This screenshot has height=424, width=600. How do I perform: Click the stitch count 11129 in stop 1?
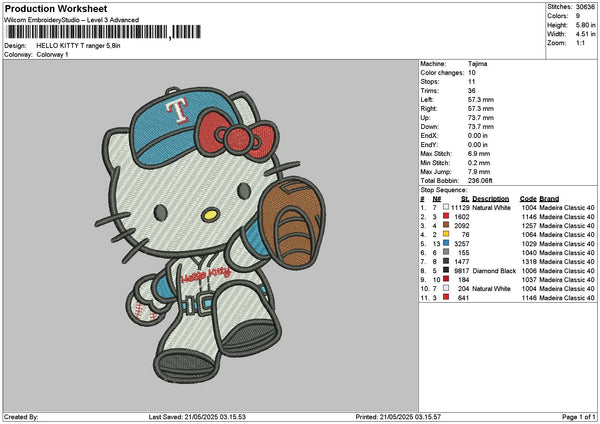(x=460, y=207)
